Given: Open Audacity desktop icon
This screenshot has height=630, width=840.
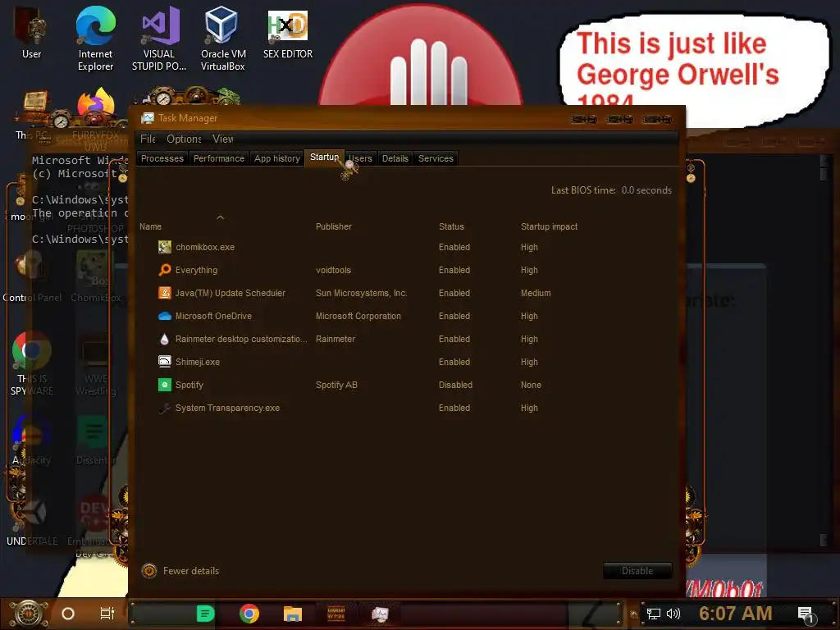Looking at the screenshot, I should pyautogui.click(x=32, y=441).
